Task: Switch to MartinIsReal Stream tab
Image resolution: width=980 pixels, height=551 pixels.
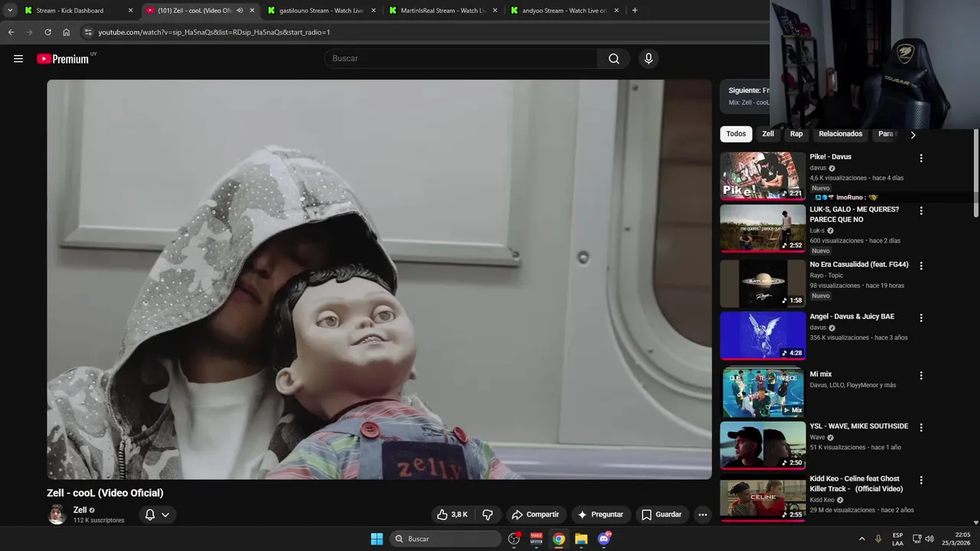Action: point(443,11)
